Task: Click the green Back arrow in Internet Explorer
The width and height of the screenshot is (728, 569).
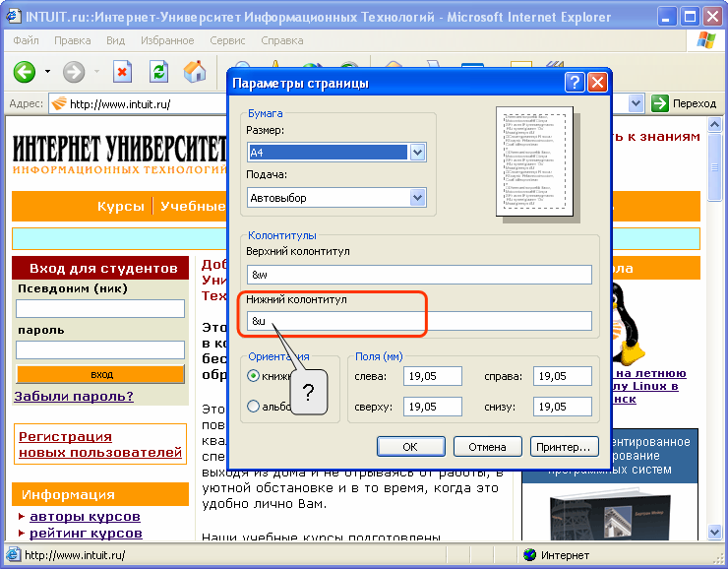Action: 25,72
